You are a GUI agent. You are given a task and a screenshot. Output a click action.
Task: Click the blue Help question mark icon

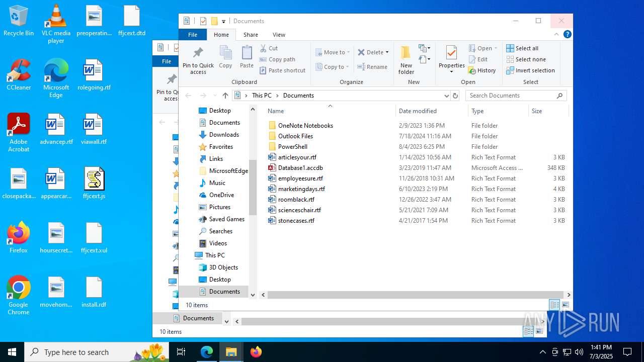point(568,35)
